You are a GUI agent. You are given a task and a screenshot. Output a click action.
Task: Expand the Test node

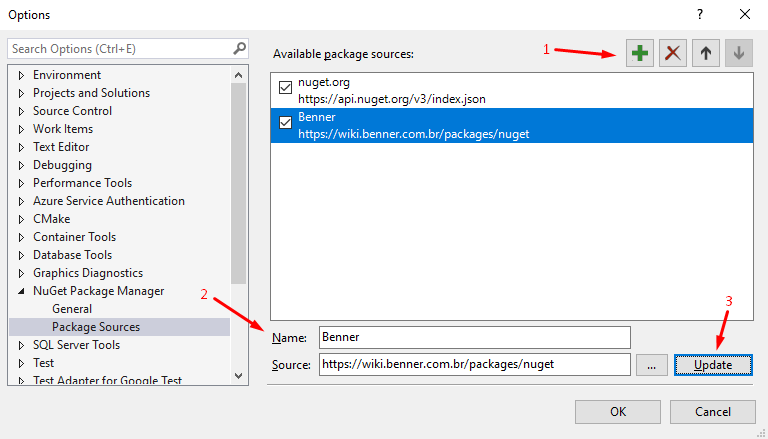pos(21,363)
